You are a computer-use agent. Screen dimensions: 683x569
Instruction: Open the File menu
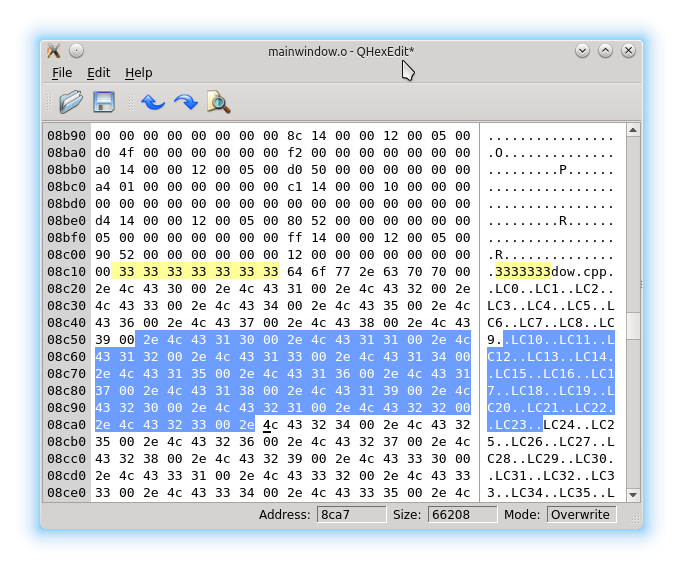tap(62, 73)
